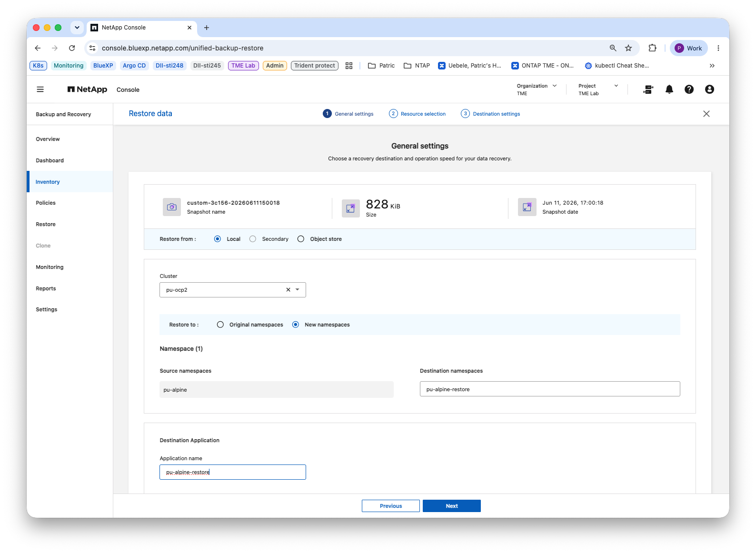Choose Original namespaces restore target

pos(220,325)
